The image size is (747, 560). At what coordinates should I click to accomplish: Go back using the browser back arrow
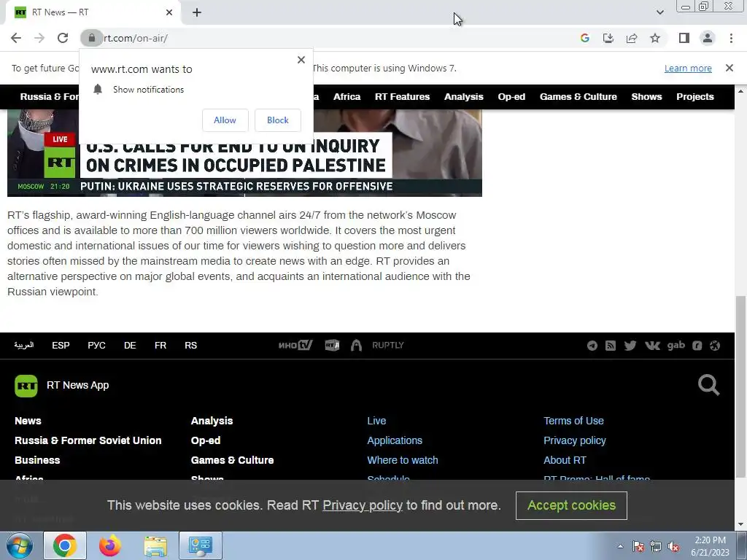coord(16,38)
